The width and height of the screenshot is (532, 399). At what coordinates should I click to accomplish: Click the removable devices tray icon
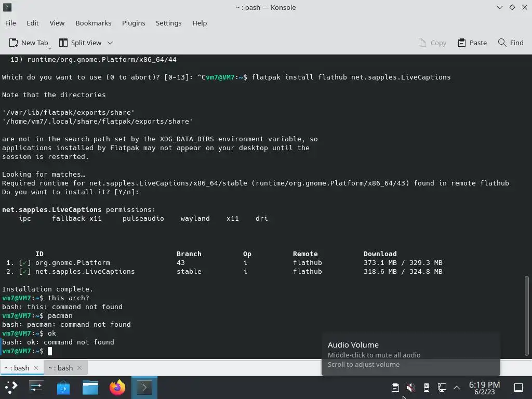point(427,388)
